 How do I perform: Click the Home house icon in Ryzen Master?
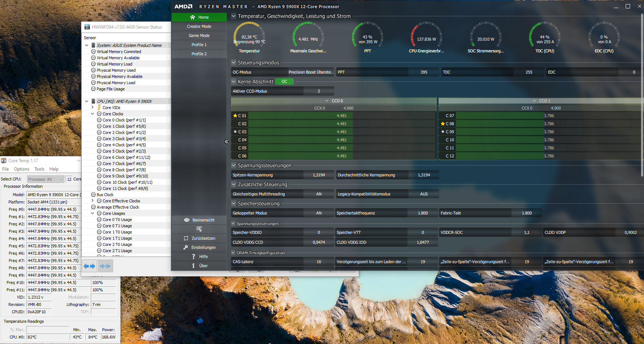(193, 17)
